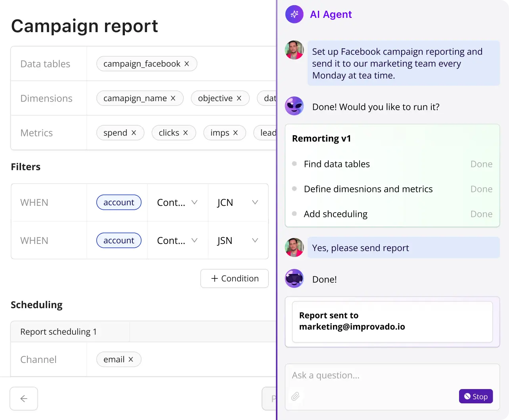Select the Report scheduling 1 tab
The width and height of the screenshot is (509, 420).
click(58, 332)
